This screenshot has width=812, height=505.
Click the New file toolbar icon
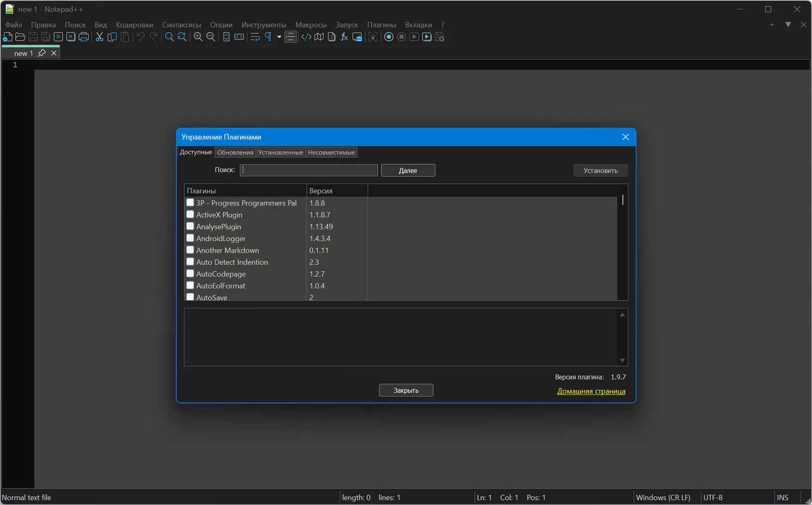point(7,37)
